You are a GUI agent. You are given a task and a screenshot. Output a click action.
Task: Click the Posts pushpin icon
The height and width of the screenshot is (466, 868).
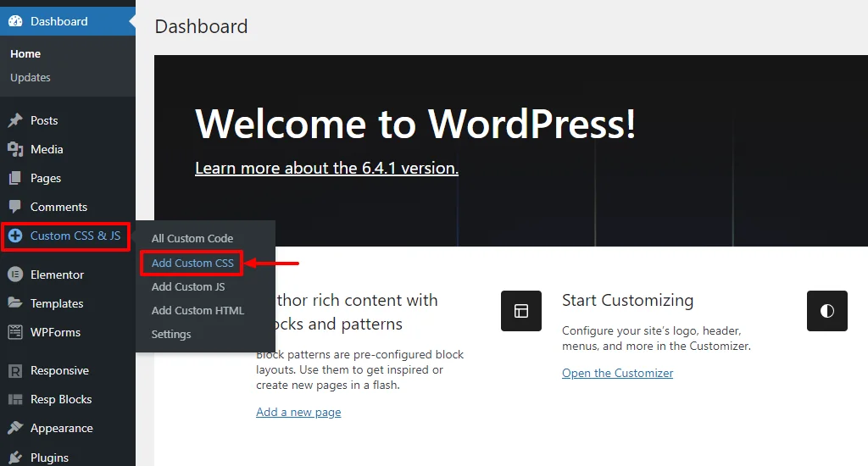[15, 120]
